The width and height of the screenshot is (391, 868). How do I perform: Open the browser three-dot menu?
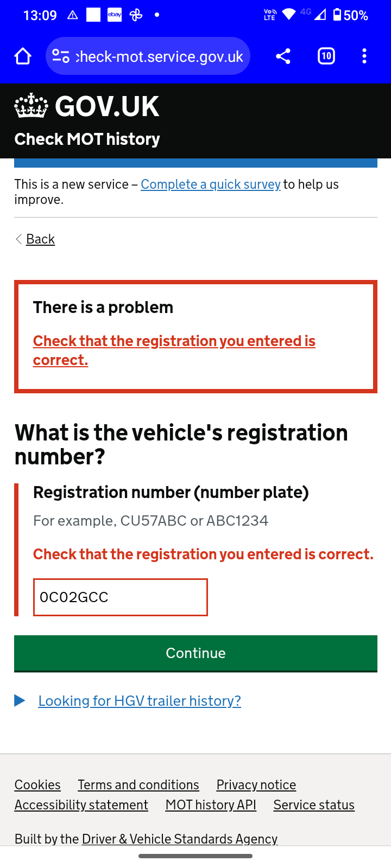(x=364, y=56)
